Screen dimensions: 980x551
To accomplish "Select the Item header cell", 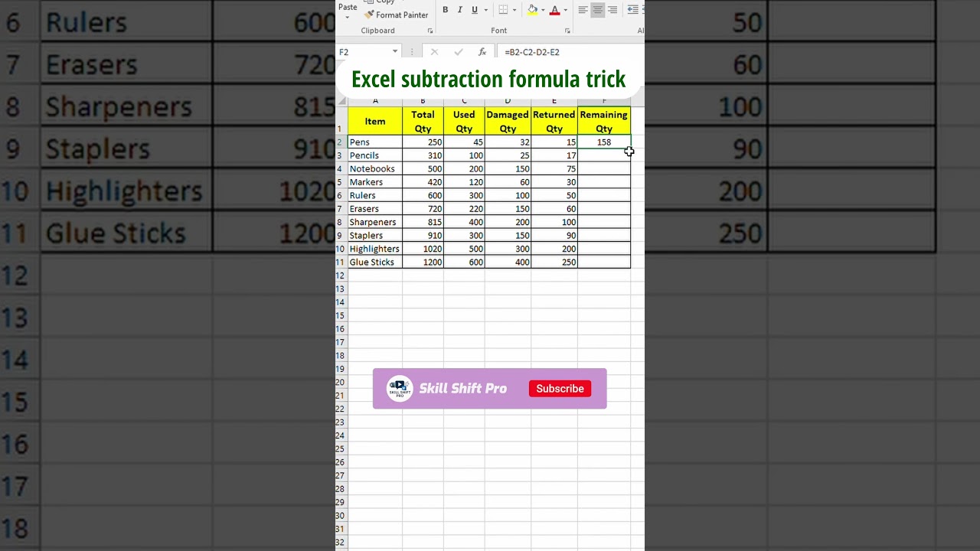I will point(375,121).
